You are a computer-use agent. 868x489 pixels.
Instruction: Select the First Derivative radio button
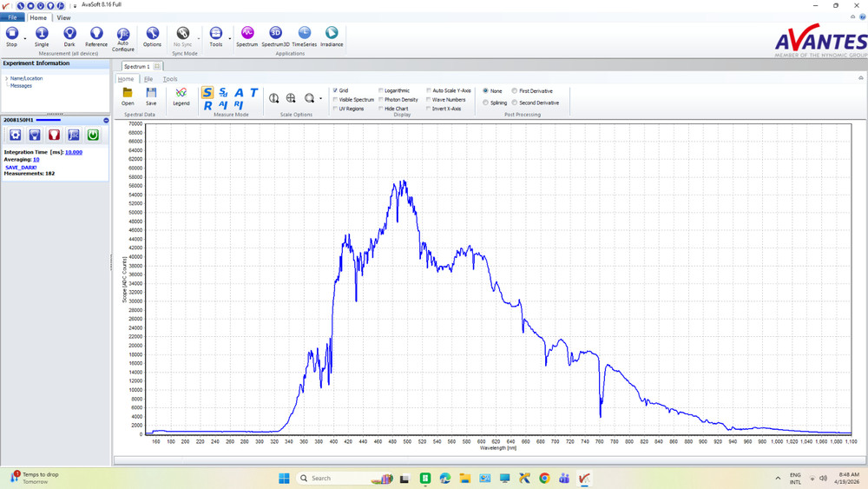click(515, 91)
